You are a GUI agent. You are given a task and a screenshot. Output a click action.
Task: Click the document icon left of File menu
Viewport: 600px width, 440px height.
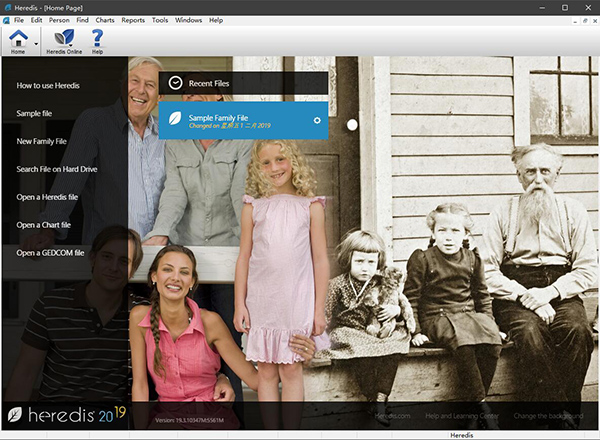[6, 21]
